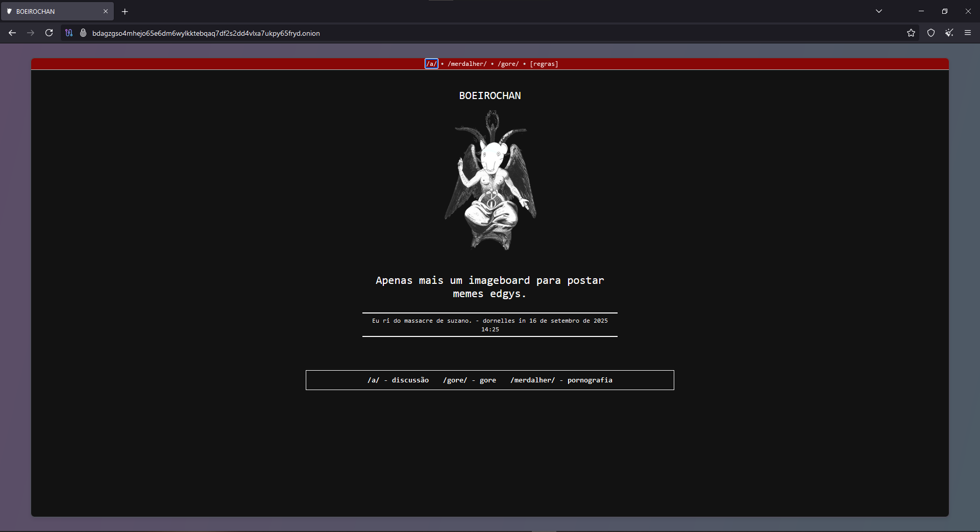Image resolution: width=980 pixels, height=532 pixels.
Task: Open the [regras] rules link
Action: pyautogui.click(x=544, y=64)
